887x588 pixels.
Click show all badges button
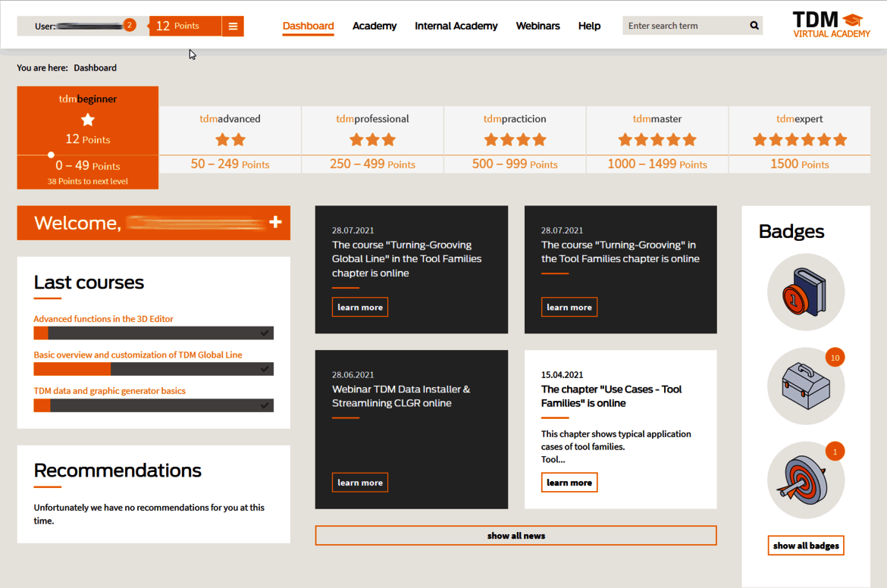pos(806,546)
